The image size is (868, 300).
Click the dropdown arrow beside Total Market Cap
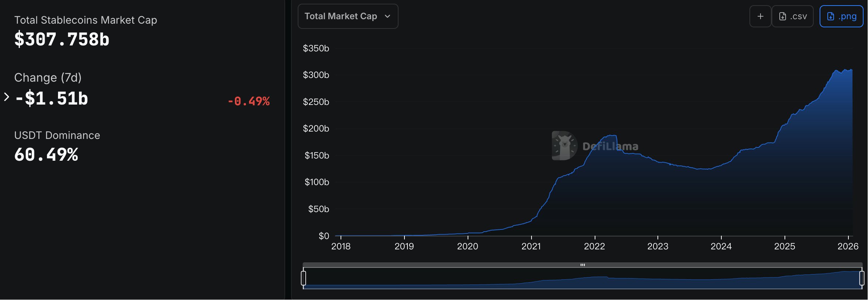pos(387,16)
